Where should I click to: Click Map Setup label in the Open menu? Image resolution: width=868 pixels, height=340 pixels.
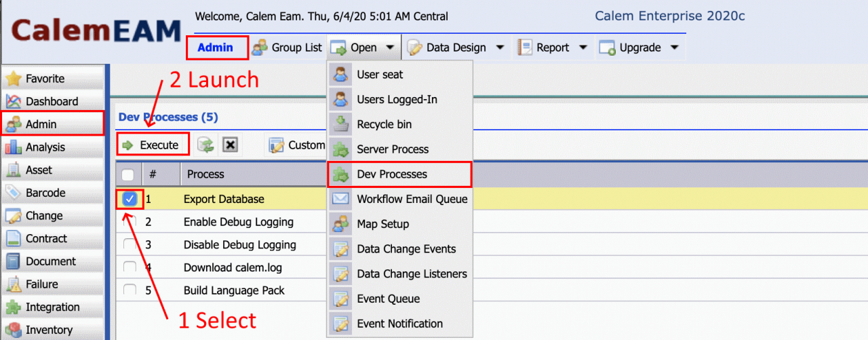click(383, 224)
